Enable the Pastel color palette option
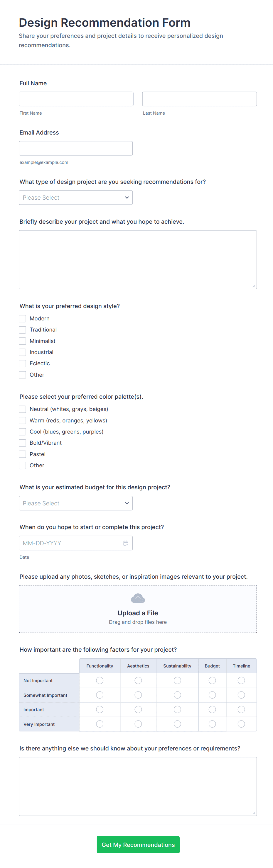Viewport: 273px width, 868px height. point(23,454)
